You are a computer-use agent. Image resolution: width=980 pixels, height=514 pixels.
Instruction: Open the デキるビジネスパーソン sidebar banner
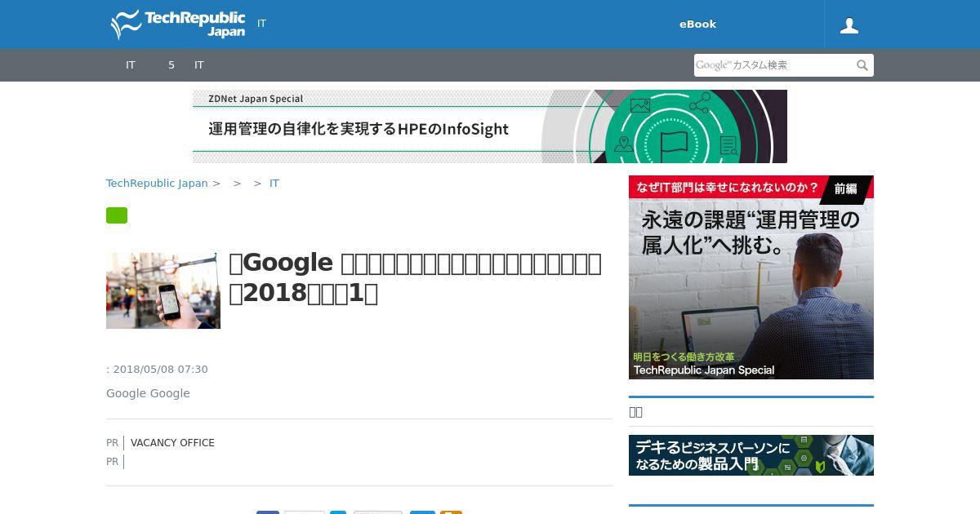(751, 455)
